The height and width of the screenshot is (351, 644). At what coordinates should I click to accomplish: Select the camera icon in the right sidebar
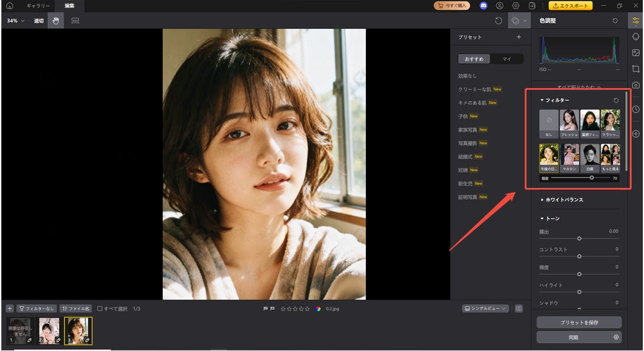tap(636, 84)
